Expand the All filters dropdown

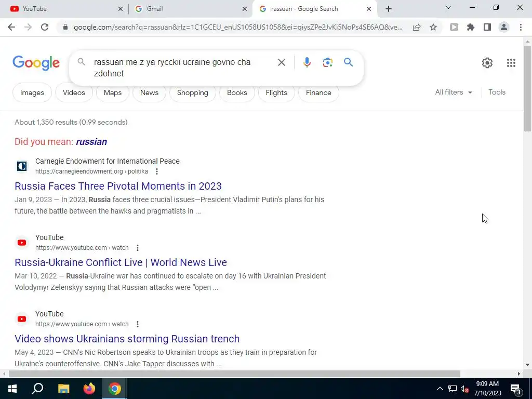[x=453, y=92]
